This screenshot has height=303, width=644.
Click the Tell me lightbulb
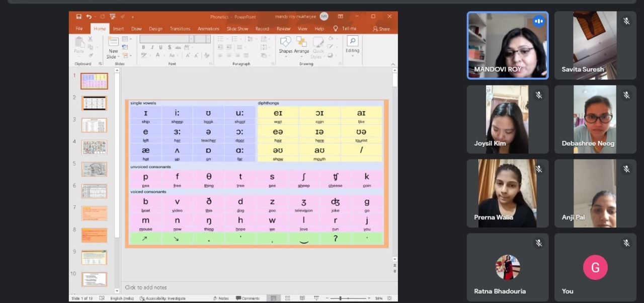tap(336, 29)
